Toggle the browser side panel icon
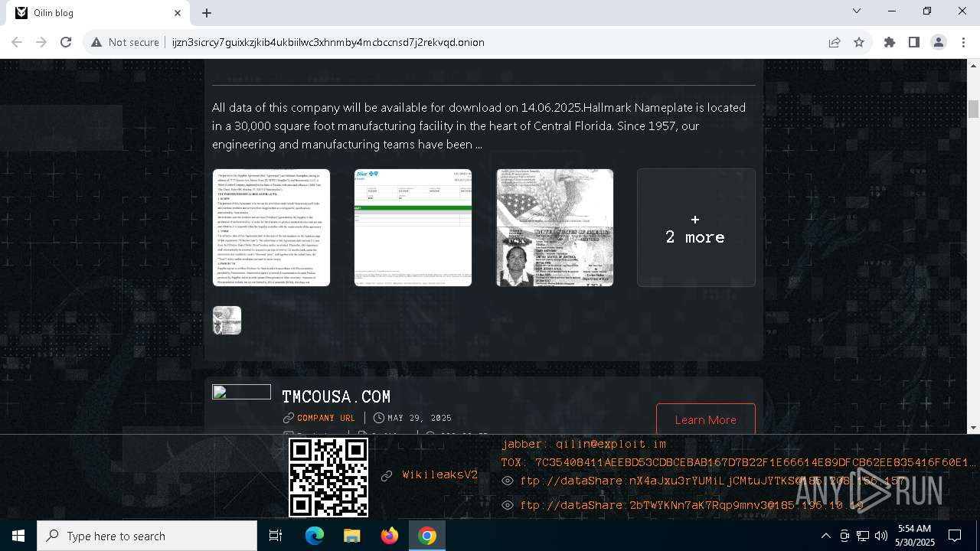Screen dimensions: 980x551 click(x=913, y=42)
